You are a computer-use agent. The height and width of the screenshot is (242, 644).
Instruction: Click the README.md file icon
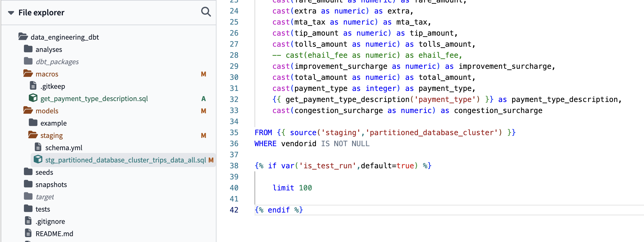point(28,233)
